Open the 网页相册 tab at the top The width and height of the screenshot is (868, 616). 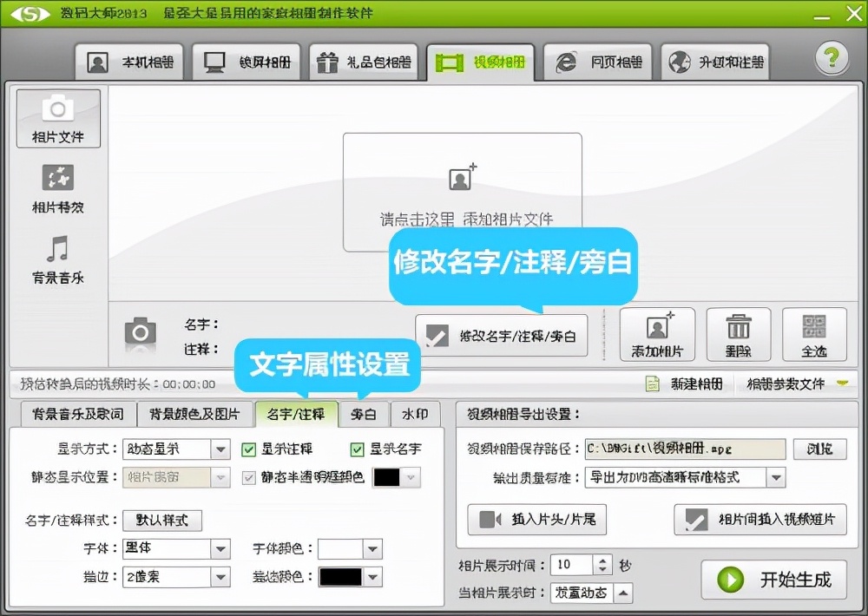pyautogui.click(x=597, y=61)
